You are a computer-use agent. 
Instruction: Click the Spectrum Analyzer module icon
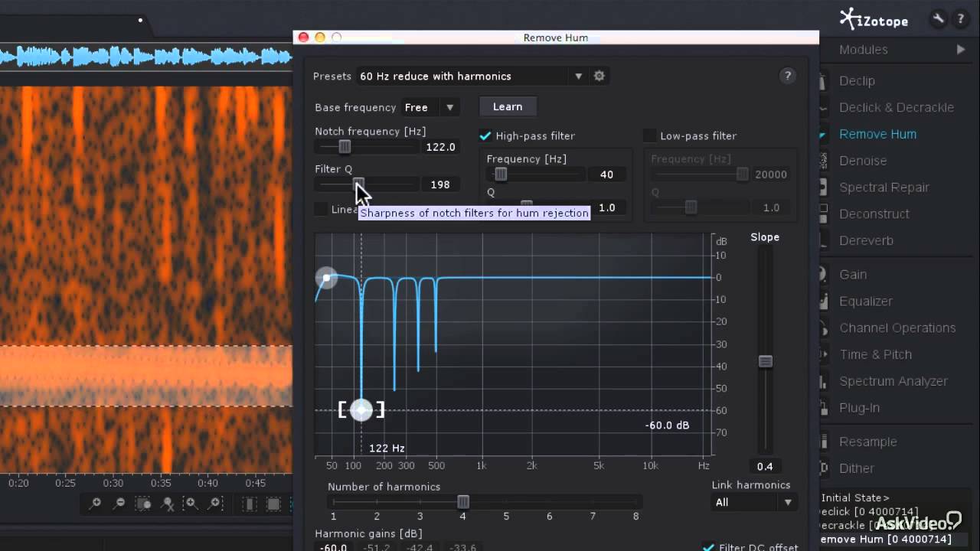coord(824,381)
